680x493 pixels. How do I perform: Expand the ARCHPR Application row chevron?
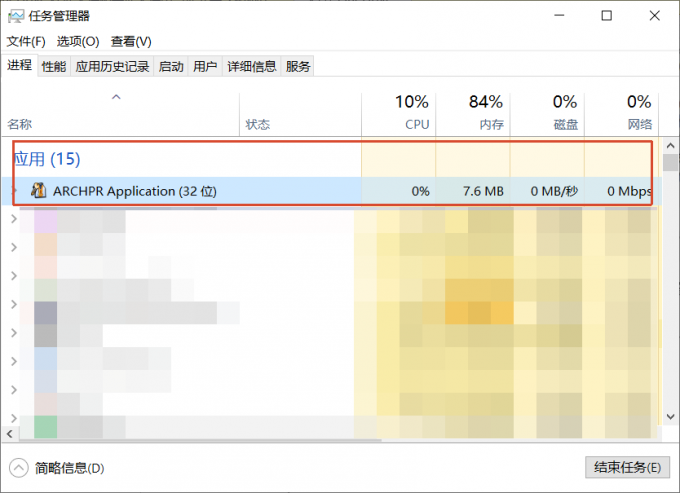point(13,190)
